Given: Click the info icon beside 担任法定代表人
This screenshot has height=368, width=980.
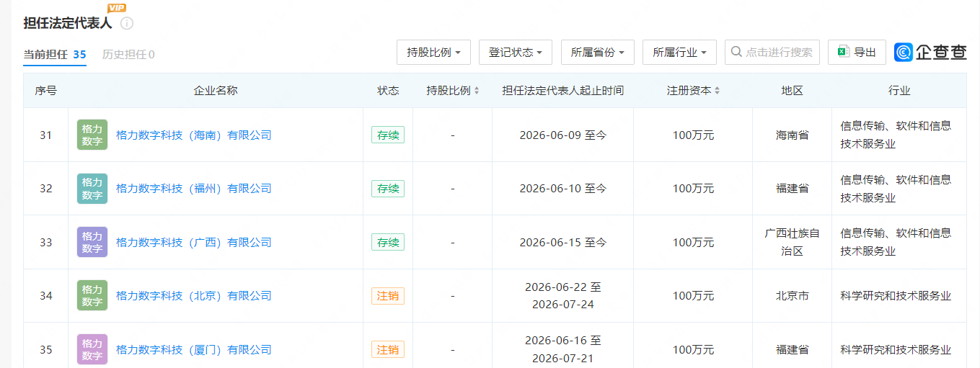Looking at the screenshot, I should pos(127,24).
